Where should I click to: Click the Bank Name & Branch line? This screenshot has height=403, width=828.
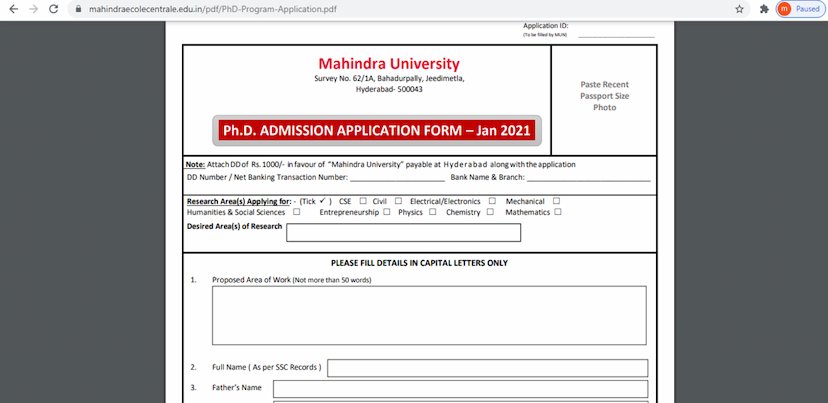[588, 178]
